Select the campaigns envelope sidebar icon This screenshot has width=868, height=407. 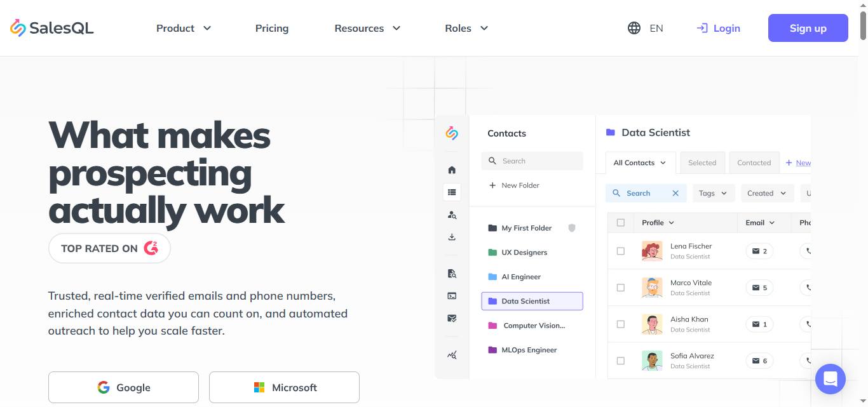(452, 318)
